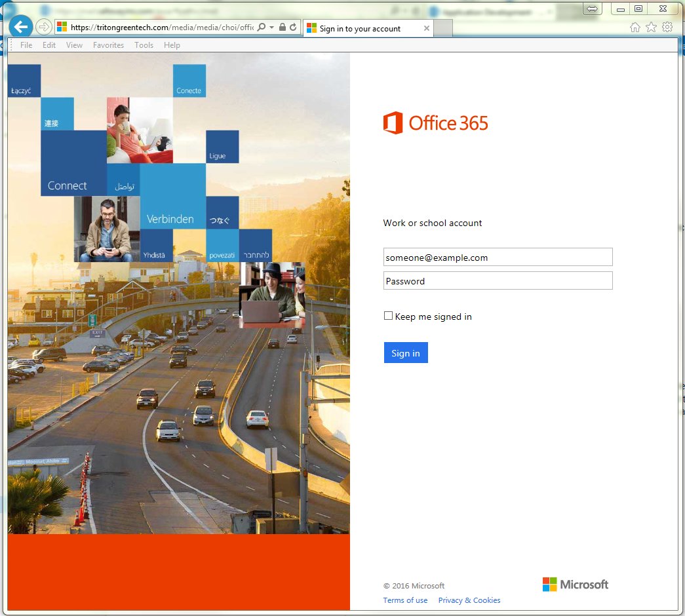Close the 'Sign in to your account' tab
The width and height of the screenshot is (685, 616).
pos(426,28)
